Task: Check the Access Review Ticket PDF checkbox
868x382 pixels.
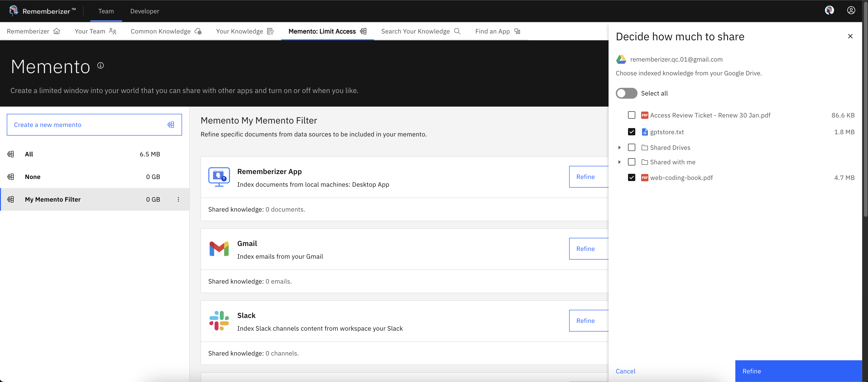Action: (631, 115)
